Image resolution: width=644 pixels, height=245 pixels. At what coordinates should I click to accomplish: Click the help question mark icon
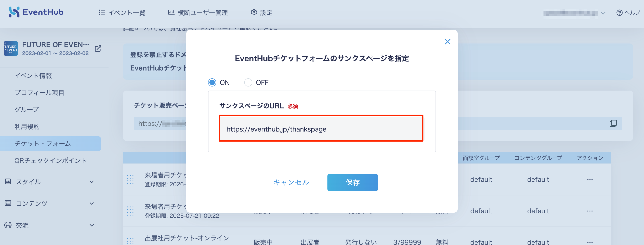619,12
